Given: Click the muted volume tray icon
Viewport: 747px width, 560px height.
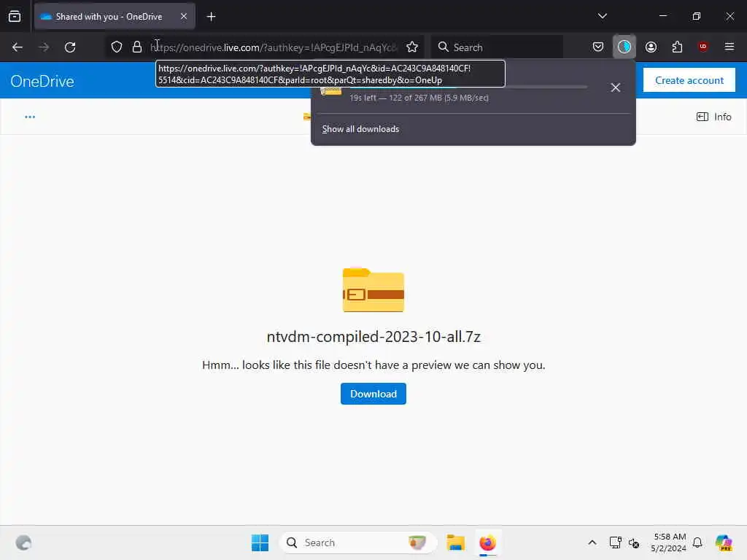Looking at the screenshot, I should pyautogui.click(x=634, y=542).
